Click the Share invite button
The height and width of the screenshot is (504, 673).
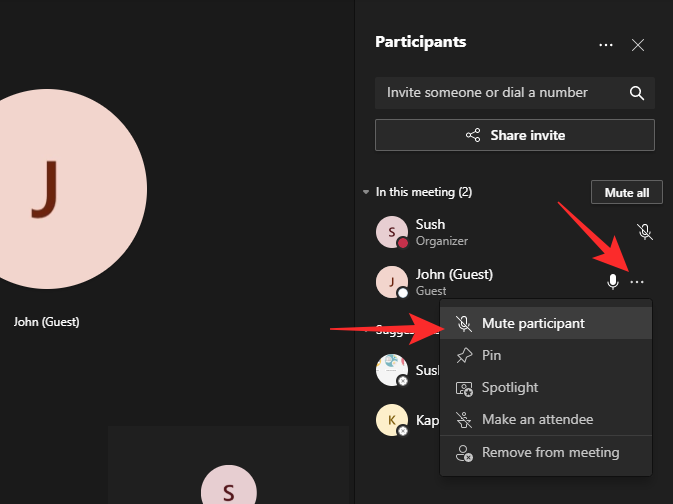click(514, 135)
